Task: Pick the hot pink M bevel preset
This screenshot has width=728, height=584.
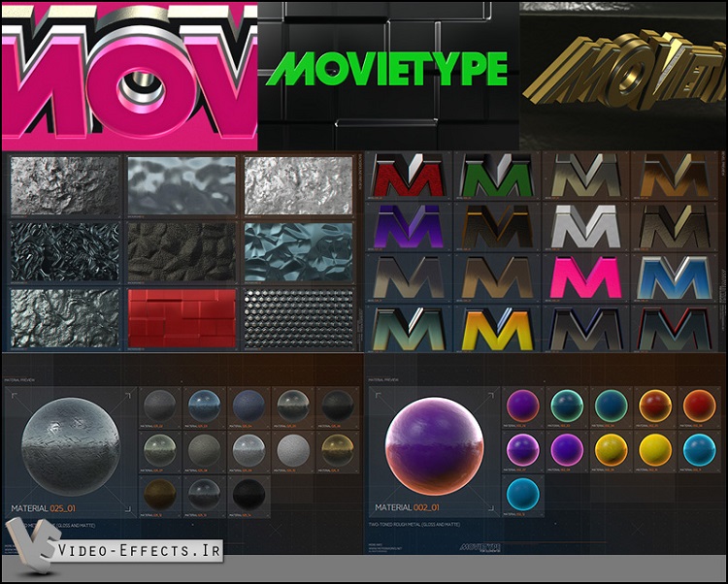Action: tap(585, 277)
